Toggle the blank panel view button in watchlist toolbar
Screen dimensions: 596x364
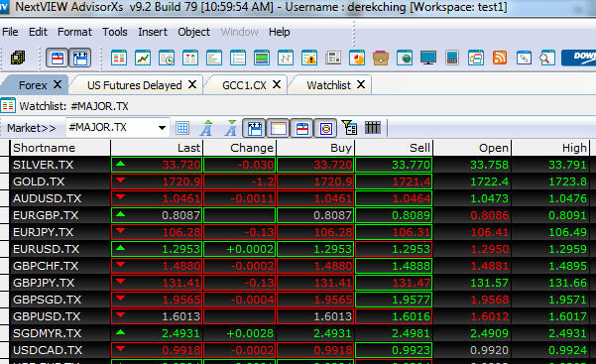click(x=279, y=128)
